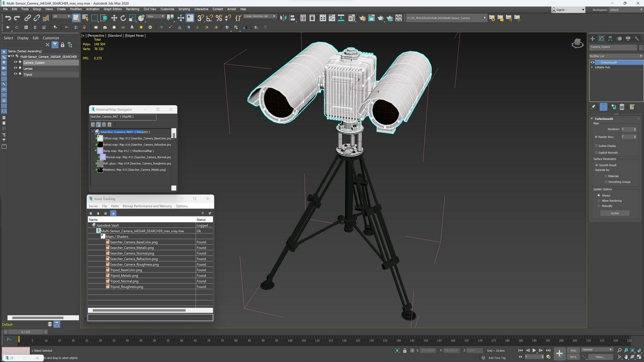Click the Filters... button
The height and width of the screenshot is (362, 644).
(600, 357)
